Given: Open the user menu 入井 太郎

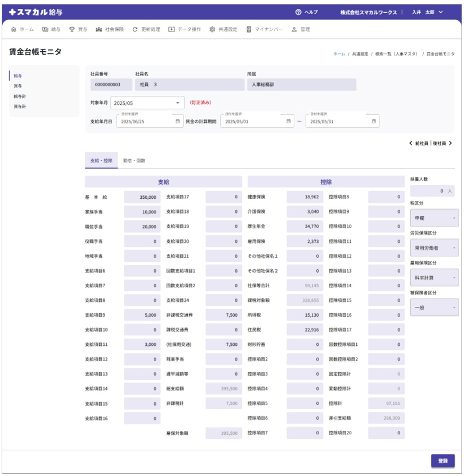Looking at the screenshot, I should (x=427, y=12).
